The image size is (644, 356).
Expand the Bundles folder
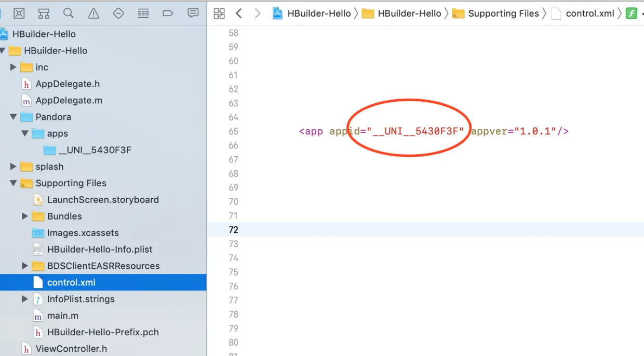[x=25, y=216]
